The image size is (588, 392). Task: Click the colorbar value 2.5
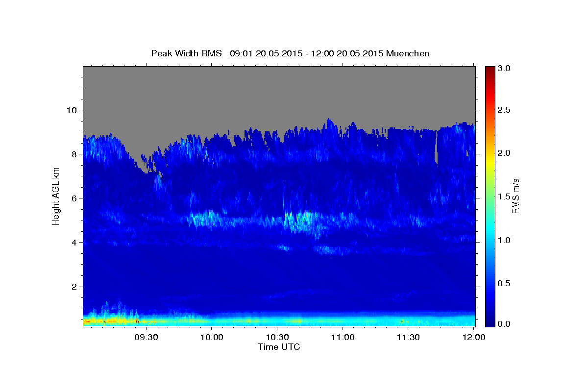tap(504, 110)
